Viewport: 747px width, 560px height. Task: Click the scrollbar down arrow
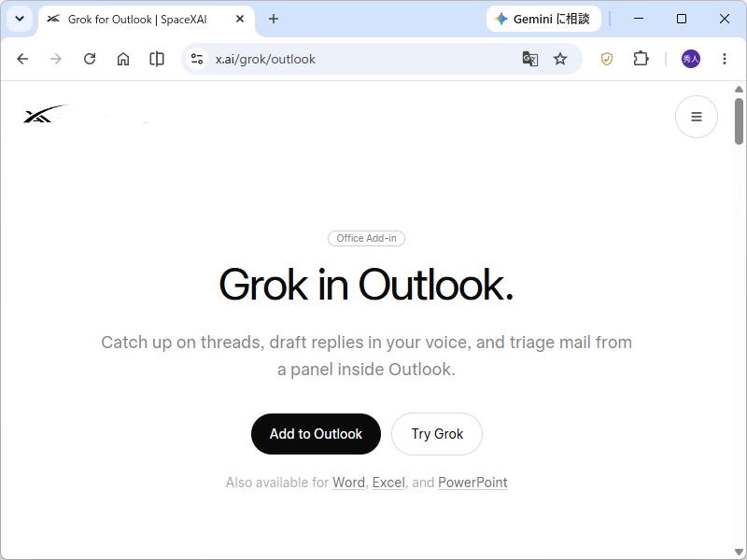click(739, 553)
